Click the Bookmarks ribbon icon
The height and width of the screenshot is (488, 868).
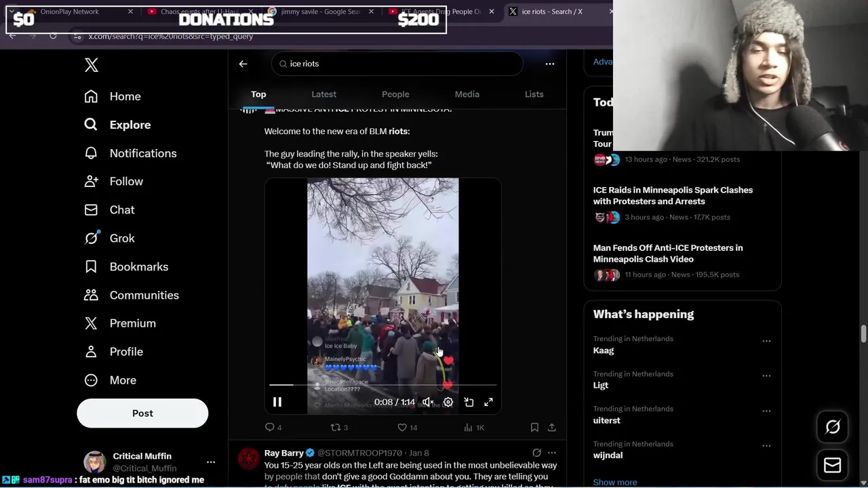(91, 267)
